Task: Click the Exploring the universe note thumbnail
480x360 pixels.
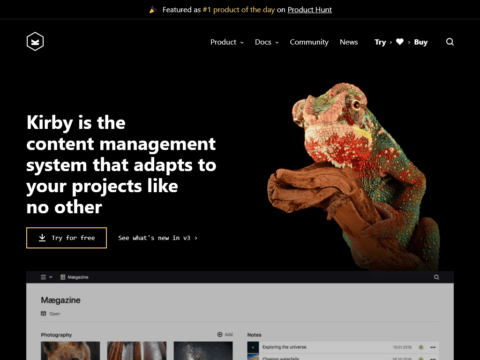Action: (x=253, y=347)
